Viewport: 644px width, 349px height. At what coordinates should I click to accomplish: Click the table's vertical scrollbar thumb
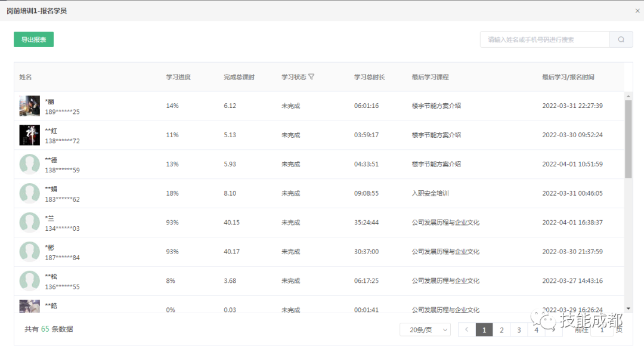(628, 138)
